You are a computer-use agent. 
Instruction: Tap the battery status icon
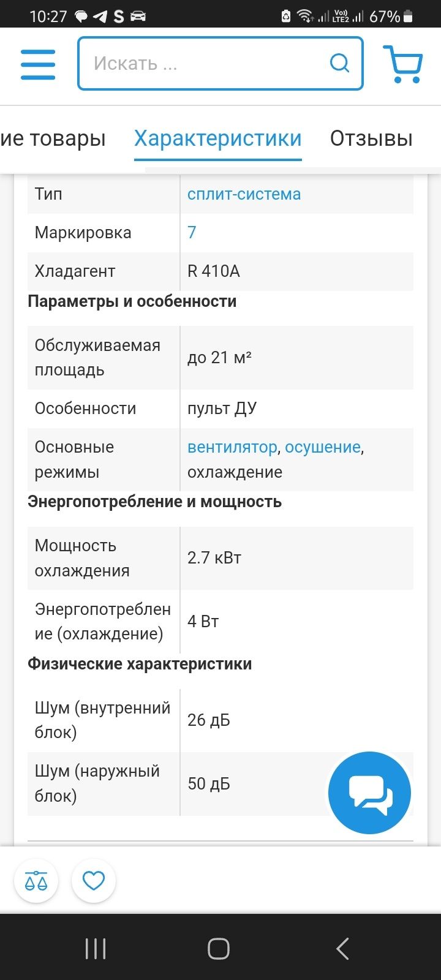coord(409,17)
